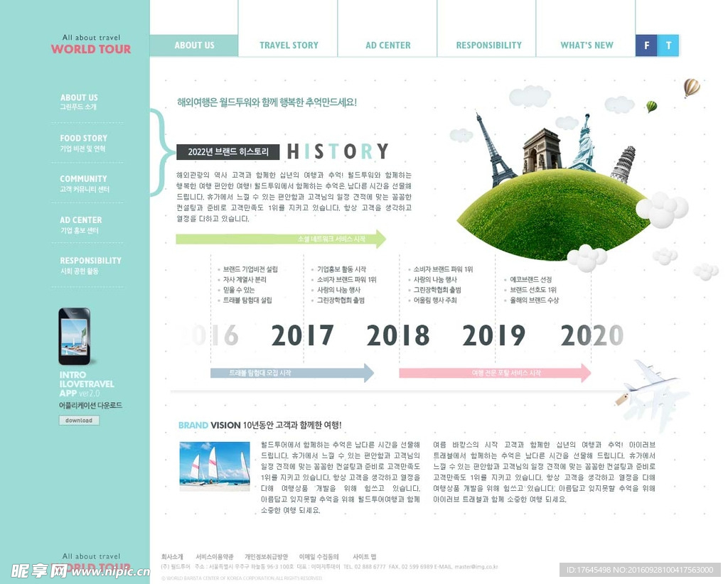
Task: Click INTRO ILOVETRAVEL APP text
Action: click(87, 384)
